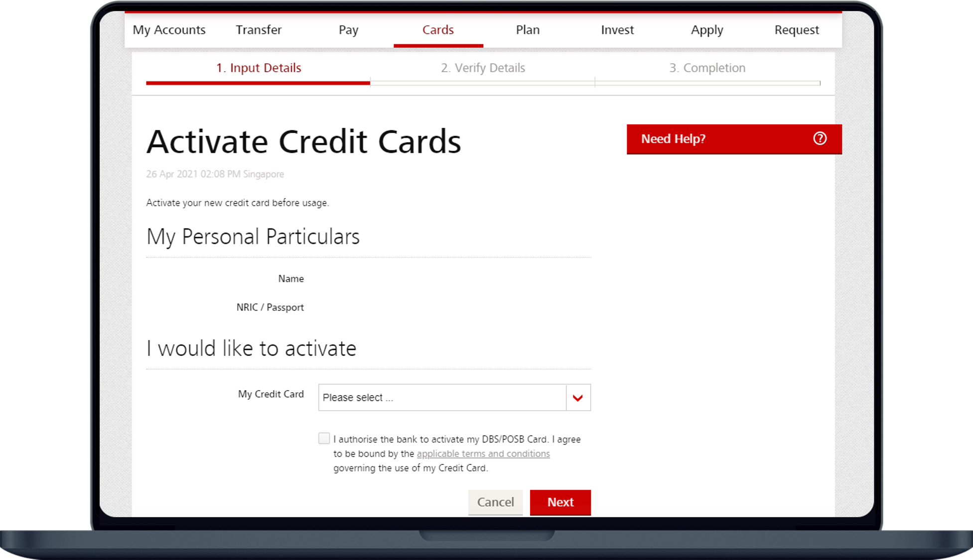The height and width of the screenshot is (560, 973).
Task: Go to step 1 Input Details
Action: (259, 68)
